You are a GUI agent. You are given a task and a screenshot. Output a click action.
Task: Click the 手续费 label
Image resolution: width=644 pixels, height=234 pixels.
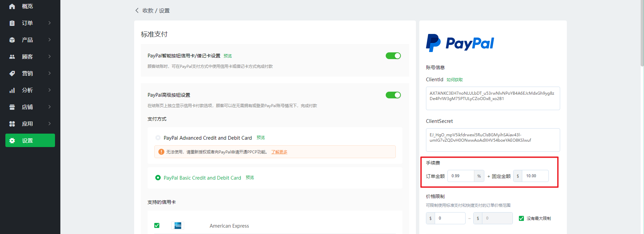click(x=433, y=163)
